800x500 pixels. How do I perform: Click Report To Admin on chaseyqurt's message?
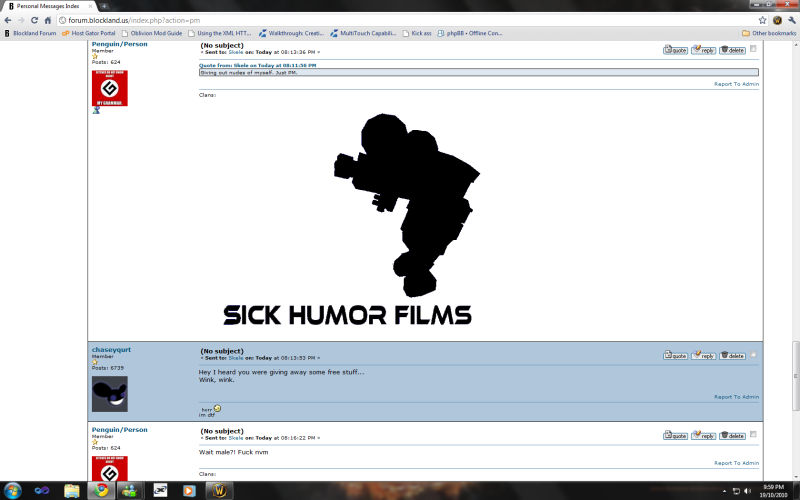(736, 396)
